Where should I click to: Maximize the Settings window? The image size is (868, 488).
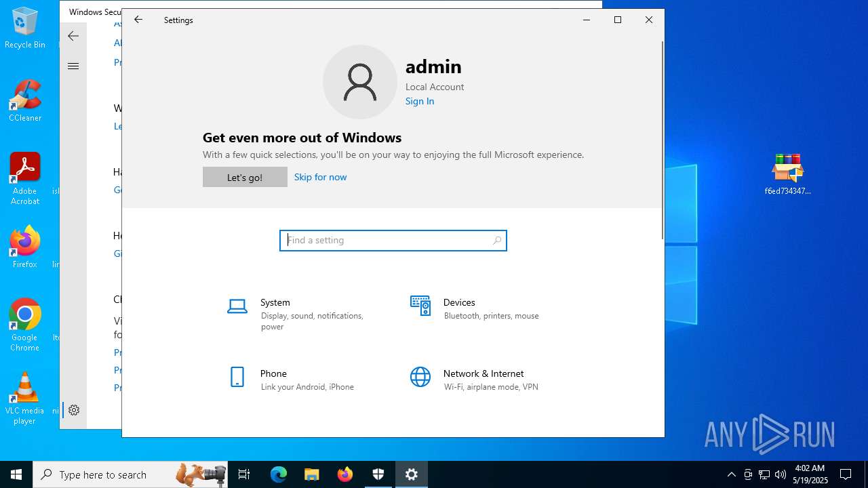[618, 20]
